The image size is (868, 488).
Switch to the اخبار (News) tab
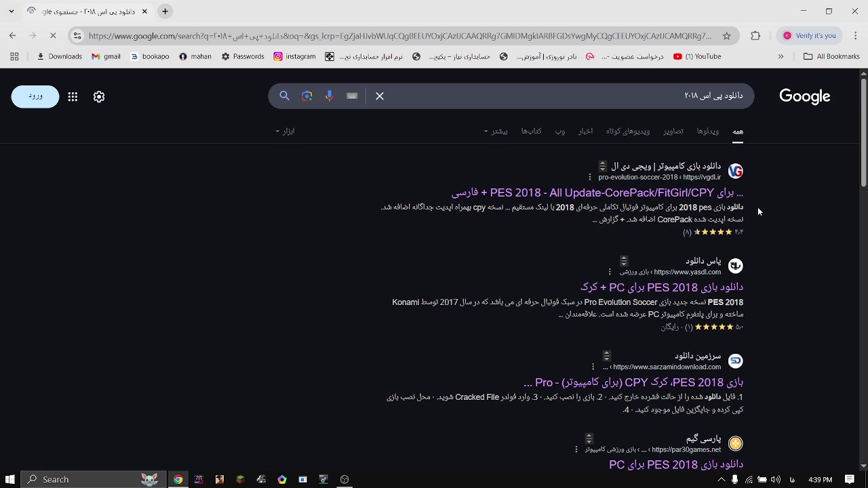pos(585,131)
